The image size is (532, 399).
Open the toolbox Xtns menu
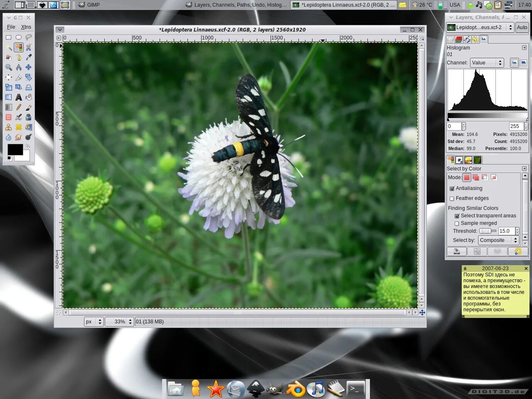26,27
